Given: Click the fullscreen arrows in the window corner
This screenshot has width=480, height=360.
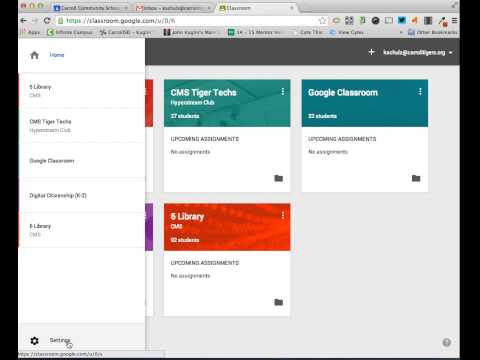Looking at the screenshot, I should click(x=454, y=5).
